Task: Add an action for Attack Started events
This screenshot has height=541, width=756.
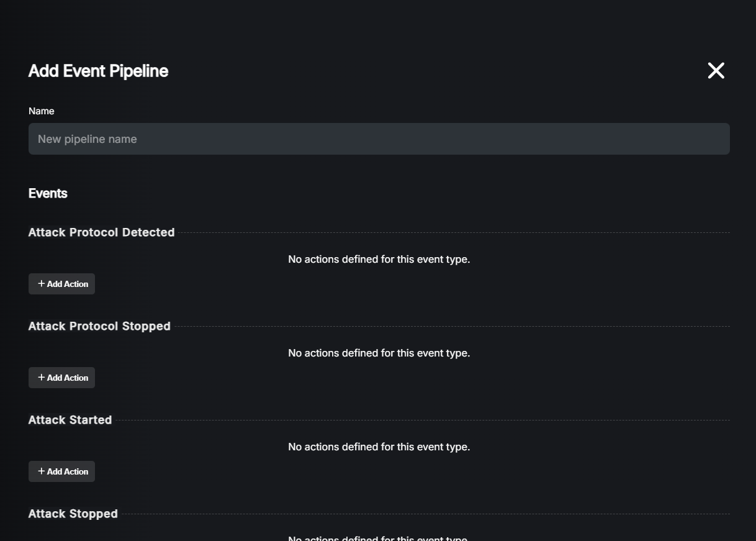Action: point(61,471)
